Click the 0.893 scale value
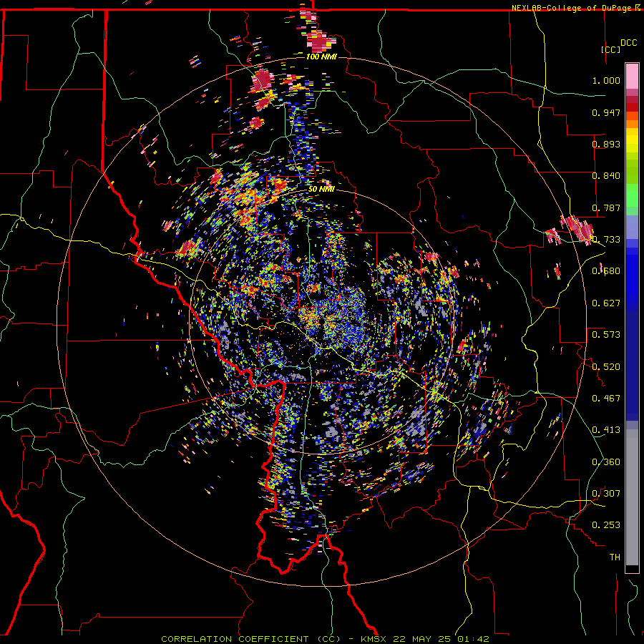644x644 pixels. point(606,144)
